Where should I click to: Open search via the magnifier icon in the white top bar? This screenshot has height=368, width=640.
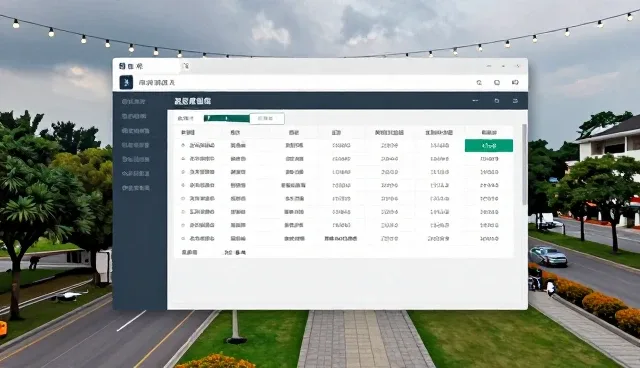click(479, 82)
